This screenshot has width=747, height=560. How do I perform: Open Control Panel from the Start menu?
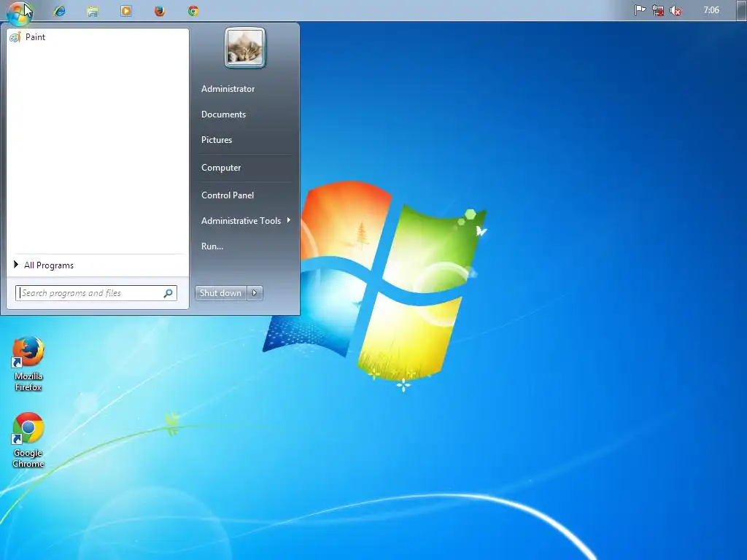click(228, 195)
